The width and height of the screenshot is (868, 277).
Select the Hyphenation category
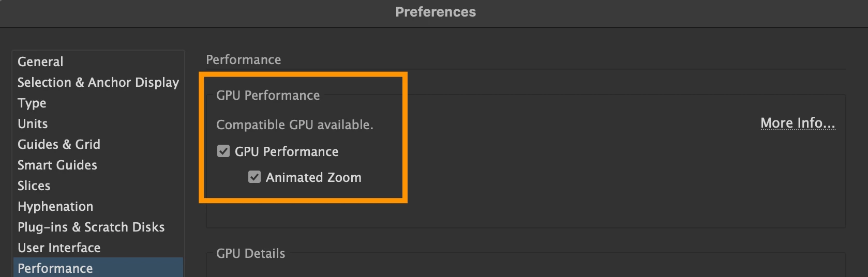click(55, 206)
